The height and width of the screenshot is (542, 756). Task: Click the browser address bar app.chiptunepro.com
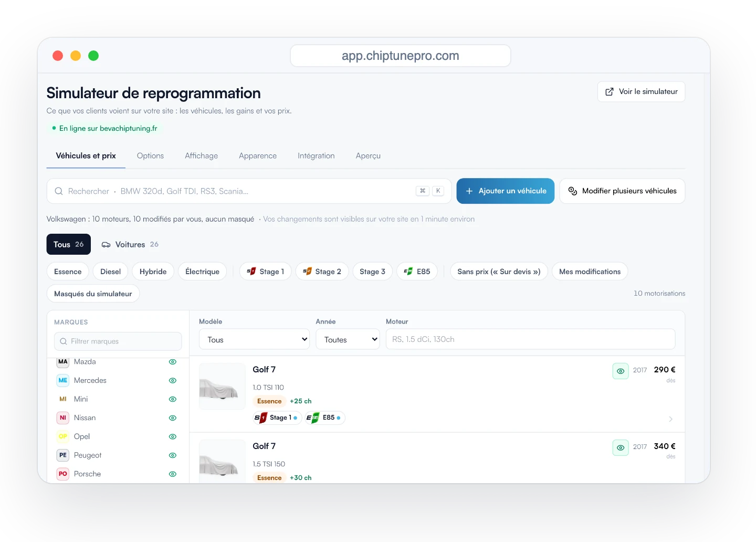401,56
